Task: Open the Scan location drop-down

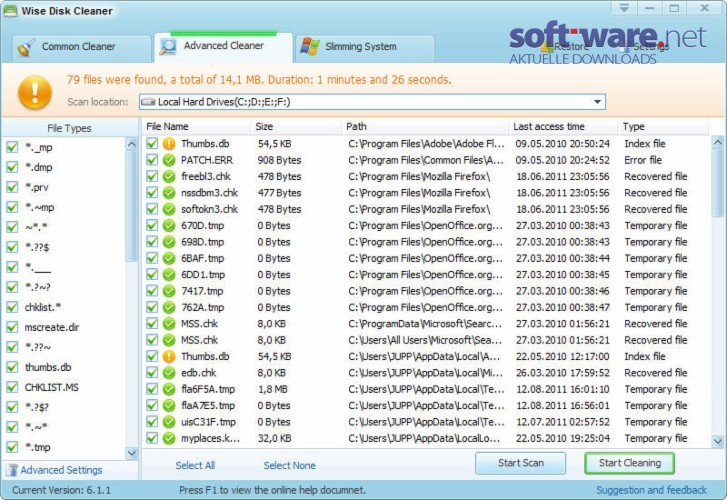Action: (x=597, y=102)
